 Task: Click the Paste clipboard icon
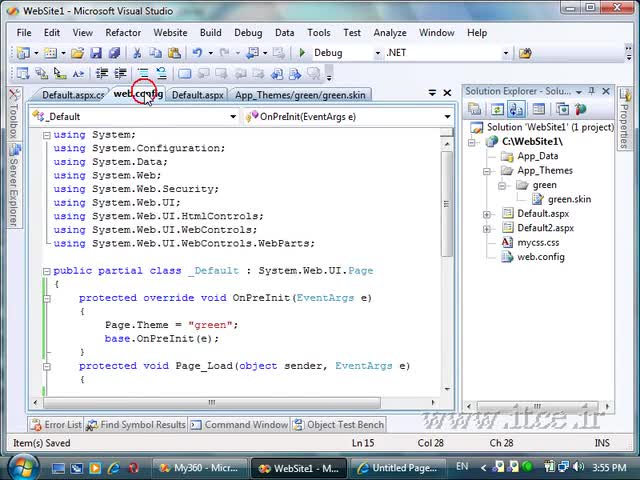(174, 53)
